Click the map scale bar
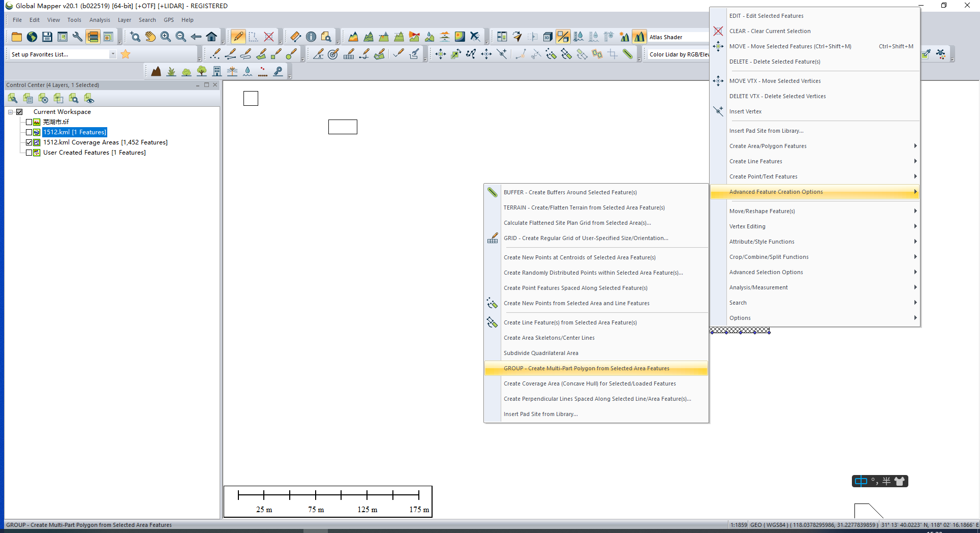 [328, 501]
